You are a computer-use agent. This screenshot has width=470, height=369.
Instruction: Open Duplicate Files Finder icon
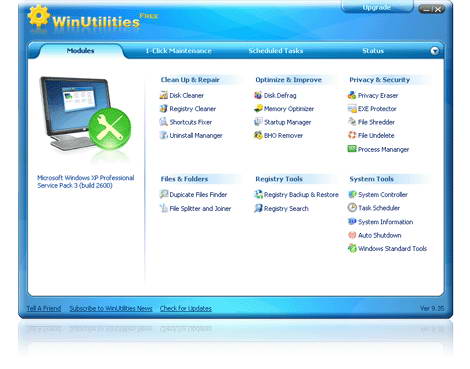[164, 194]
